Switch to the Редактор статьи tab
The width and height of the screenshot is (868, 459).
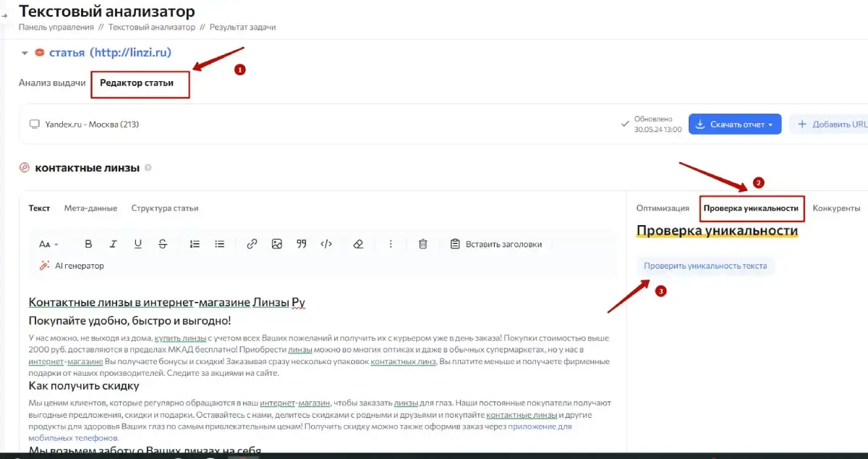point(137,83)
